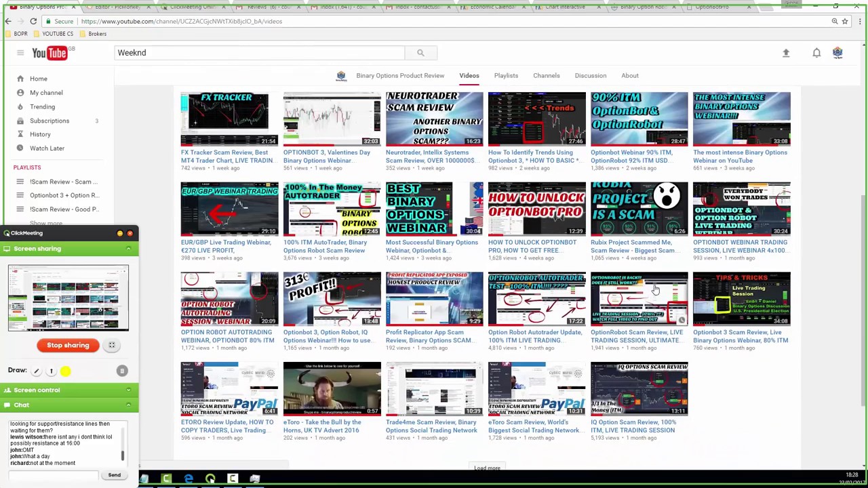The height and width of the screenshot is (488, 868).
Task: Open the Discussion tab
Action: [591, 76]
